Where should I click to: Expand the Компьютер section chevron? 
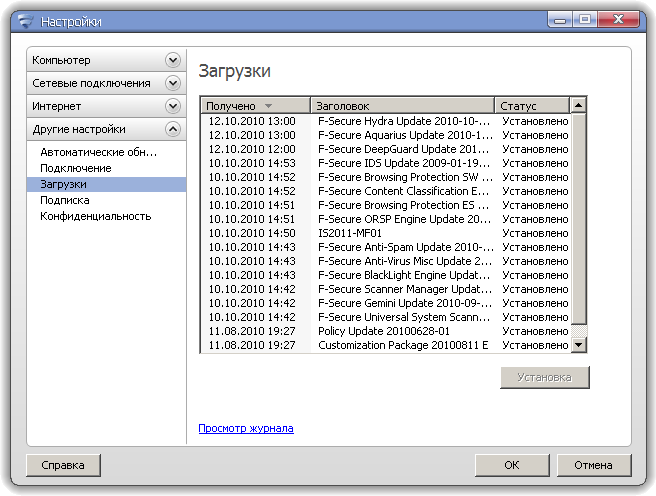click(x=172, y=60)
